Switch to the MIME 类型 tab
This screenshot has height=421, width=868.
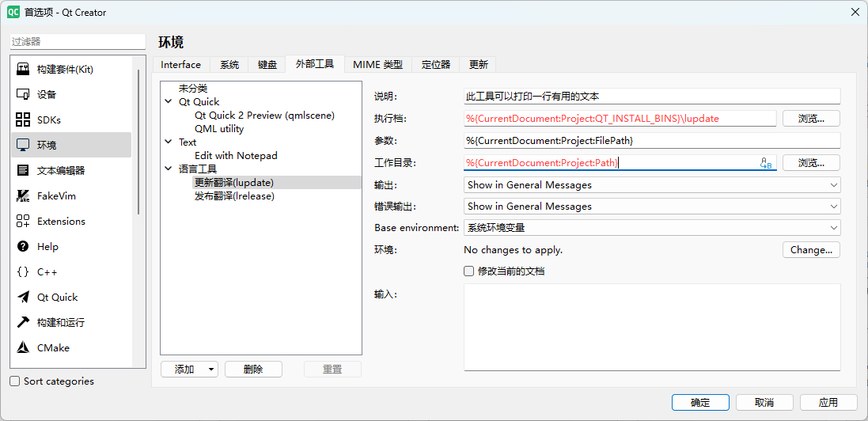[377, 65]
